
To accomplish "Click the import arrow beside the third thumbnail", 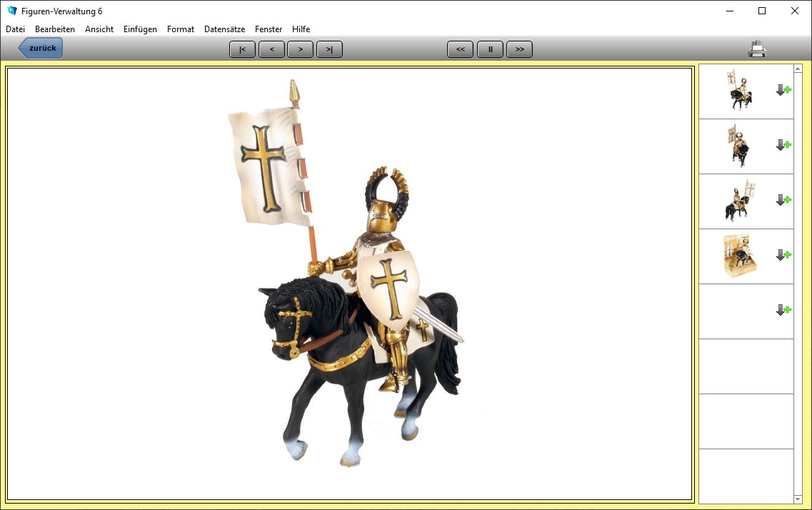I will tap(783, 200).
